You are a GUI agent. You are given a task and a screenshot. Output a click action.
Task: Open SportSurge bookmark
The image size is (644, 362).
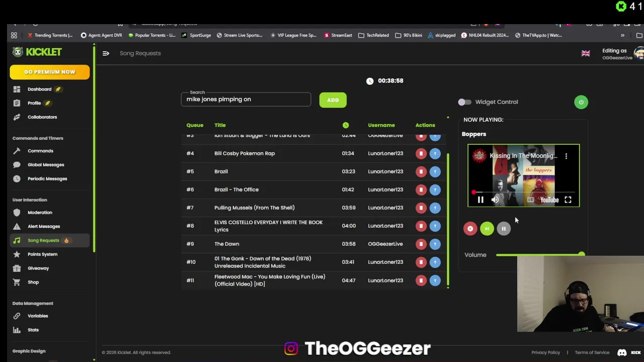click(x=196, y=35)
